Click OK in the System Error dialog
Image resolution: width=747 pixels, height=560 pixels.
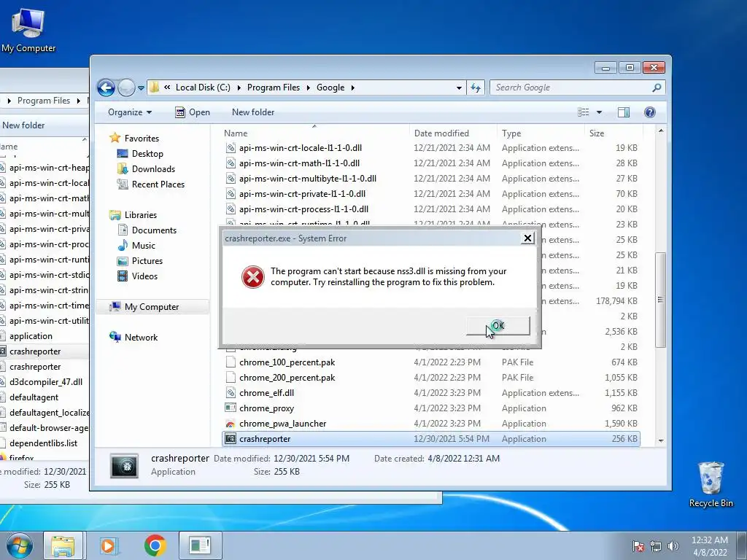[x=498, y=326]
